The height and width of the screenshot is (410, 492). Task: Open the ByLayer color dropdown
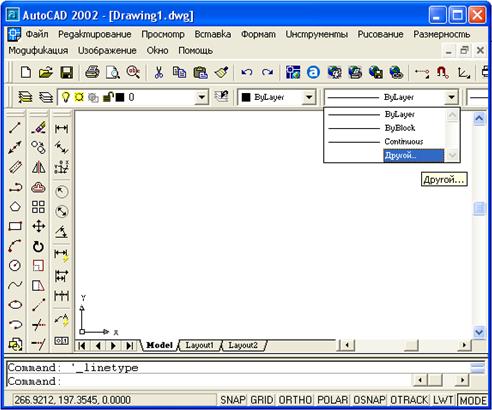pos(309,97)
